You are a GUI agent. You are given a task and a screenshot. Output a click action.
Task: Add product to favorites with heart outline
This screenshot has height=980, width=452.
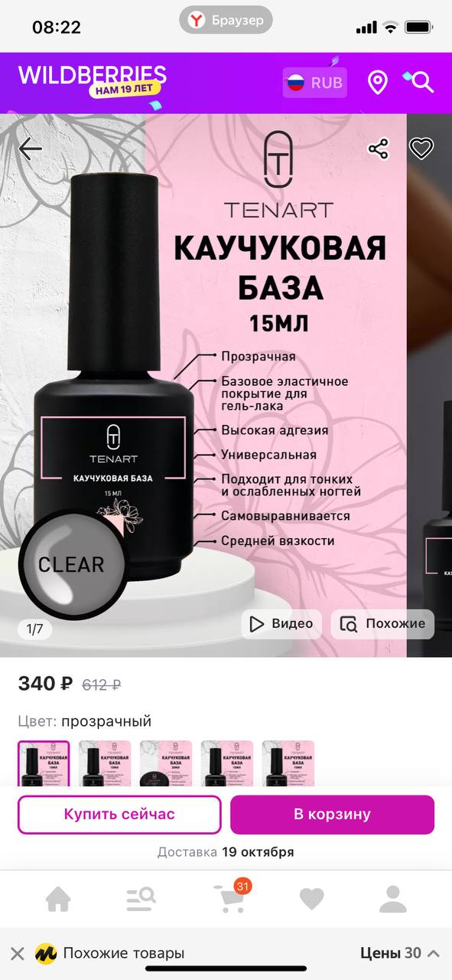421,149
